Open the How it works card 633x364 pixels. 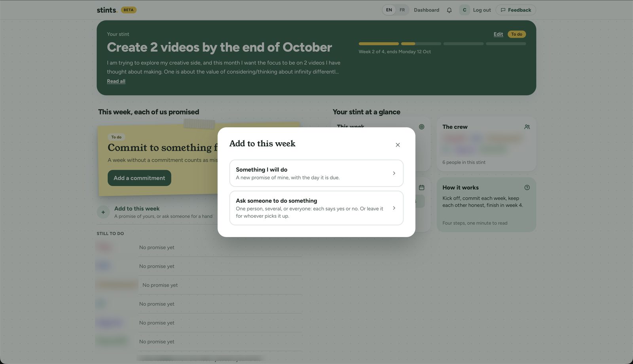486,205
